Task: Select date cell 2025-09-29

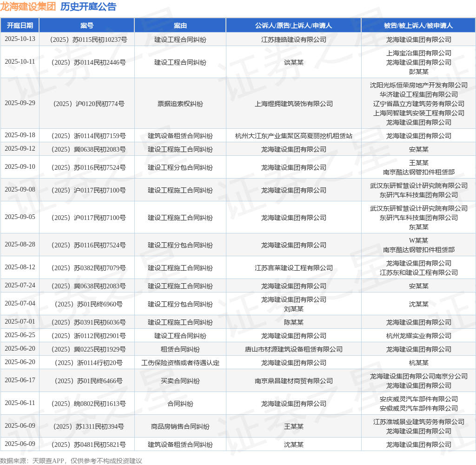Action: (20, 103)
